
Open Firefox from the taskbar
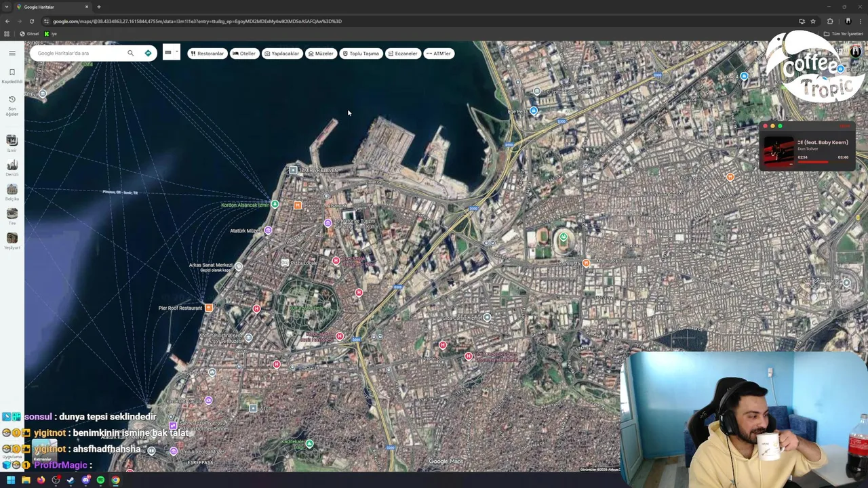click(x=41, y=480)
